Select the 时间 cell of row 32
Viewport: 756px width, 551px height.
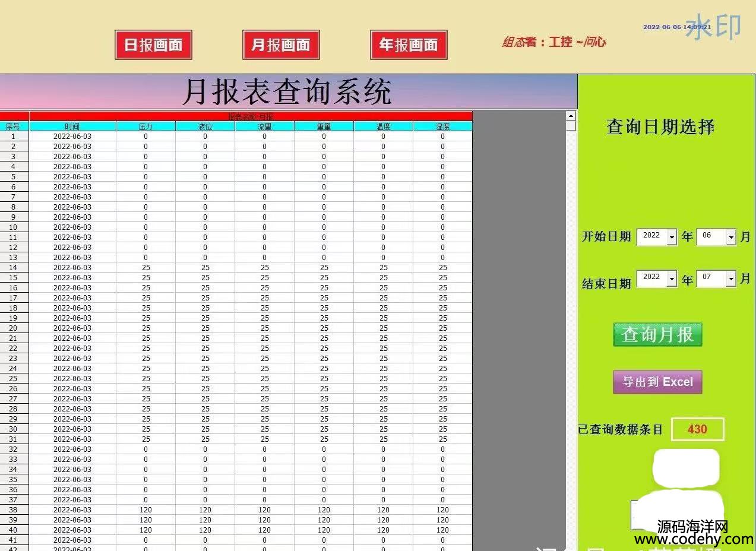pos(72,449)
